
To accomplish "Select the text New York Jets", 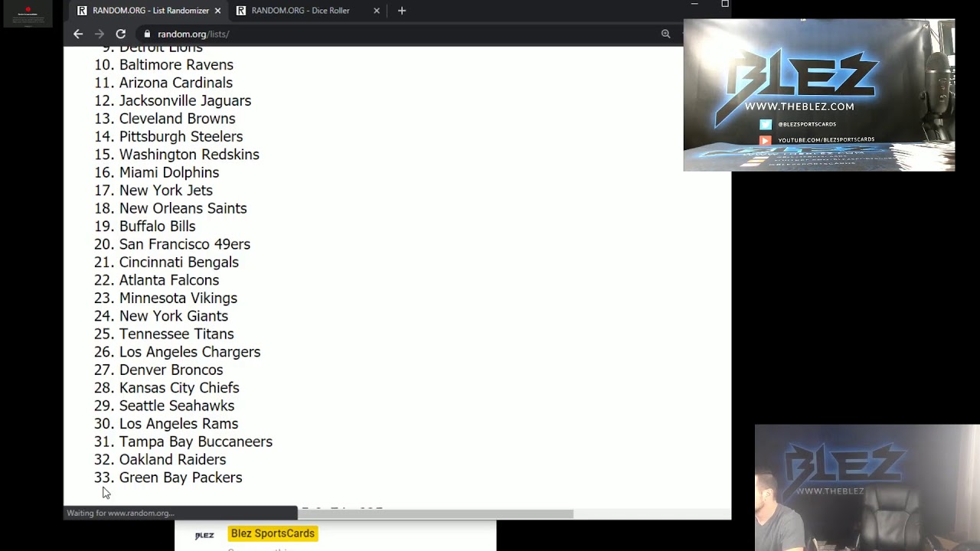I will (166, 191).
